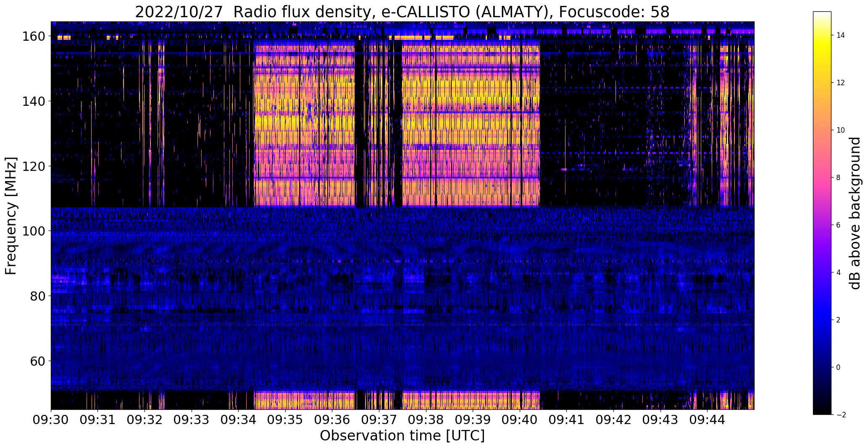Click the 'dB above background' colorbar label
868x448 pixels.
[855, 213]
